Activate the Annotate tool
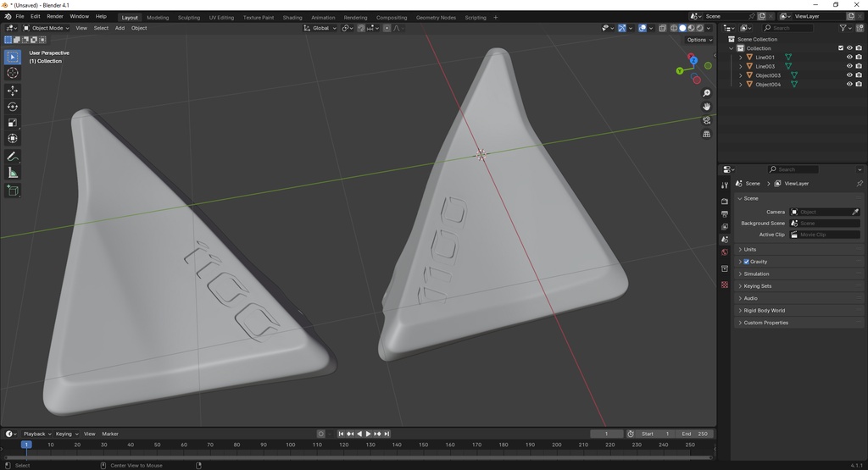Viewport: 868px width, 470px height. pyautogui.click(x=12, y=157)
